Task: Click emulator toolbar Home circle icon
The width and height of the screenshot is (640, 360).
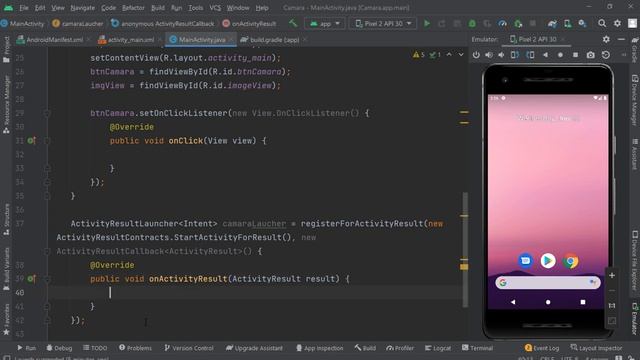Action: click(560, 55)
